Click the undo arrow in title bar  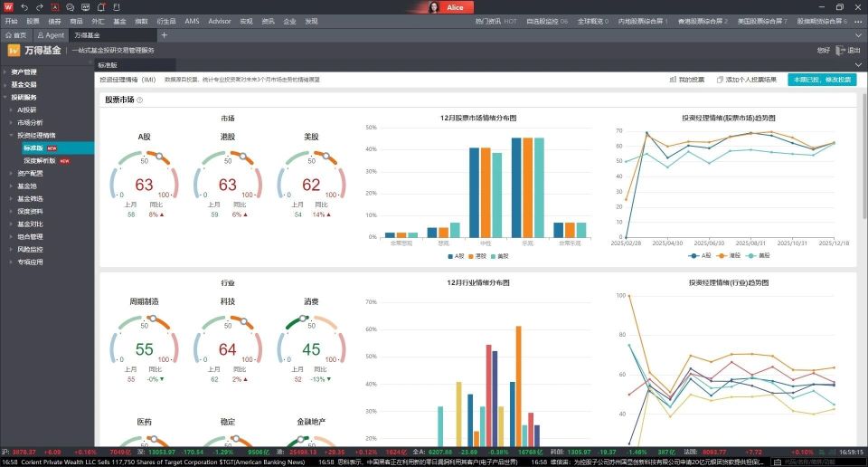click(24, 7)
